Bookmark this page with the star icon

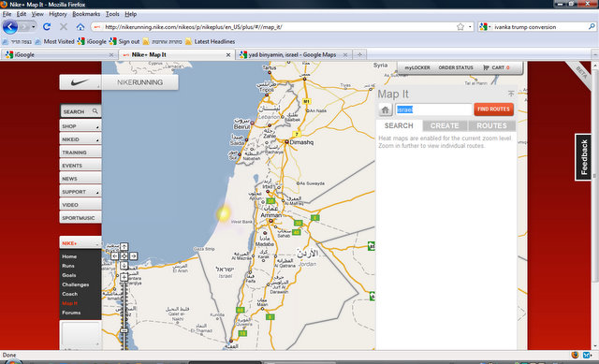click(x=460, y=27)
